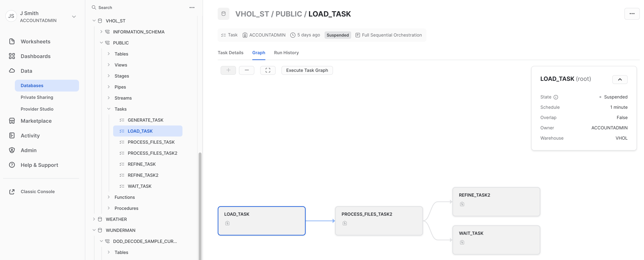Screen dimensions: 644x260
Task: Open the J Smith account dropdown
Action: (x=74, y=17)
